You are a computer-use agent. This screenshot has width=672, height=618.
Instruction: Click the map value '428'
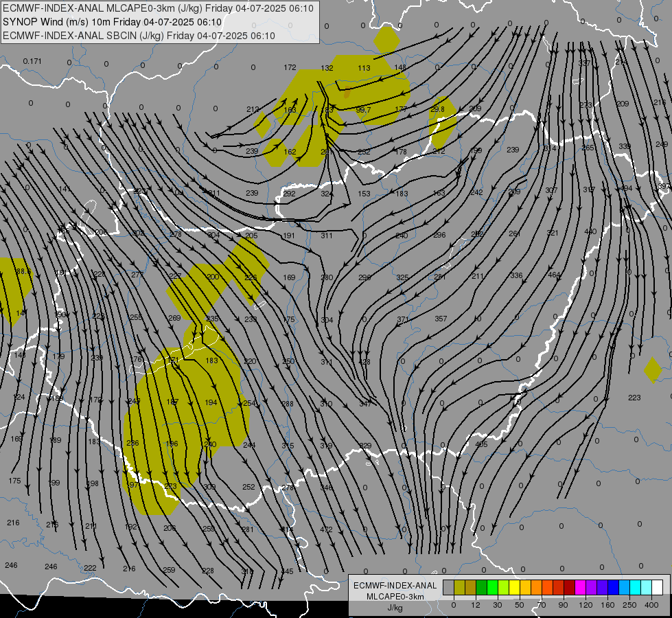(364, 362)
